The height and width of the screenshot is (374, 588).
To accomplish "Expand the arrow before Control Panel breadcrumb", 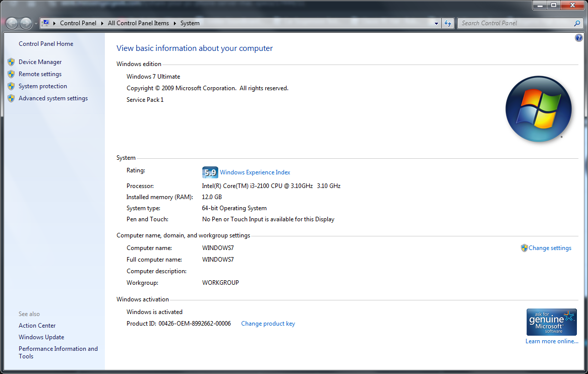I will tap(54, 23).
